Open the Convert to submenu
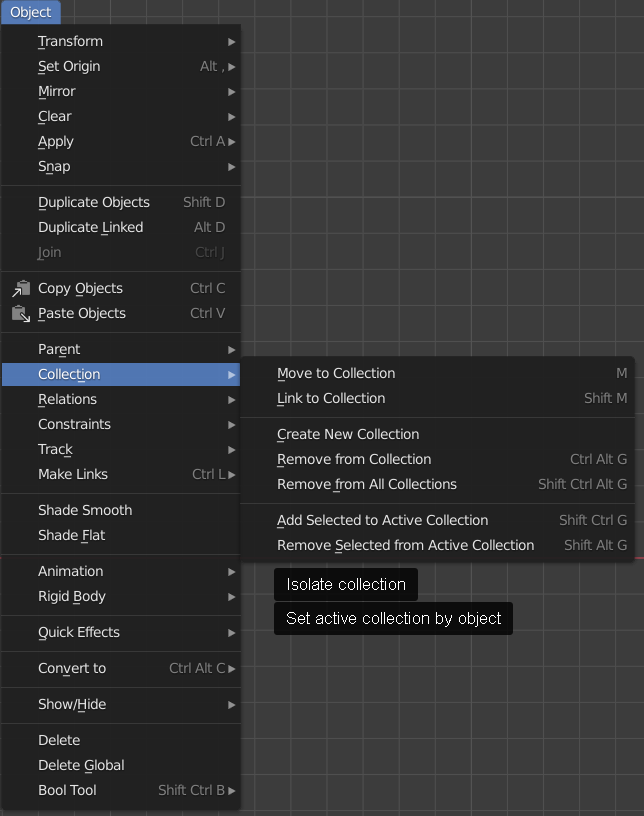 pos(121,668)
